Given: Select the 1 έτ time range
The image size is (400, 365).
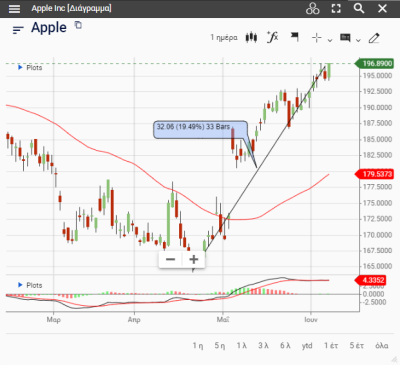Looking at the screenshot, I should tap(331, 346).
